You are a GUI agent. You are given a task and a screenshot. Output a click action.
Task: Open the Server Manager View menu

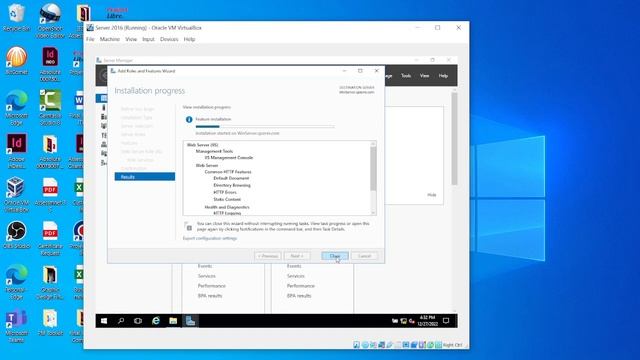point(424,76)
